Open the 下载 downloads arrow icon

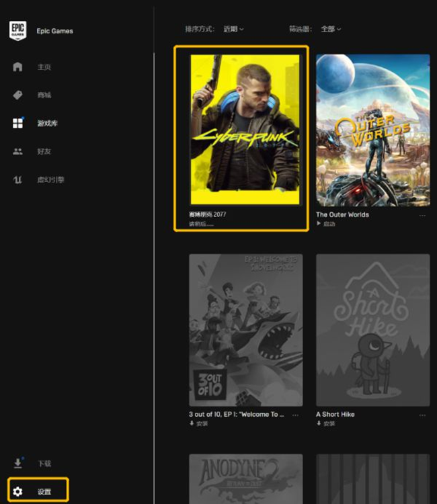pyautogui.click(x=17, y=463)
